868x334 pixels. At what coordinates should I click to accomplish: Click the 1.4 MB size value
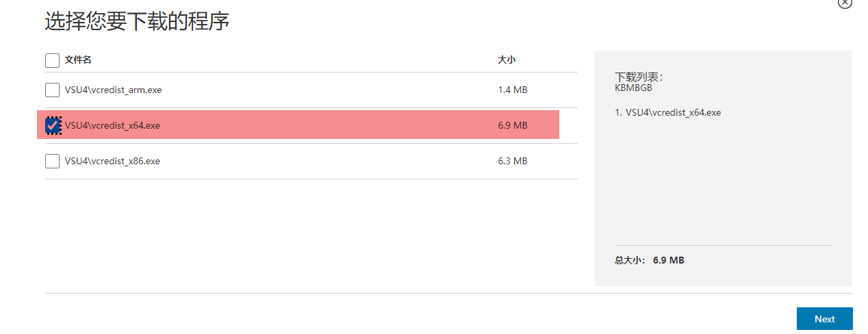[513, 90]
